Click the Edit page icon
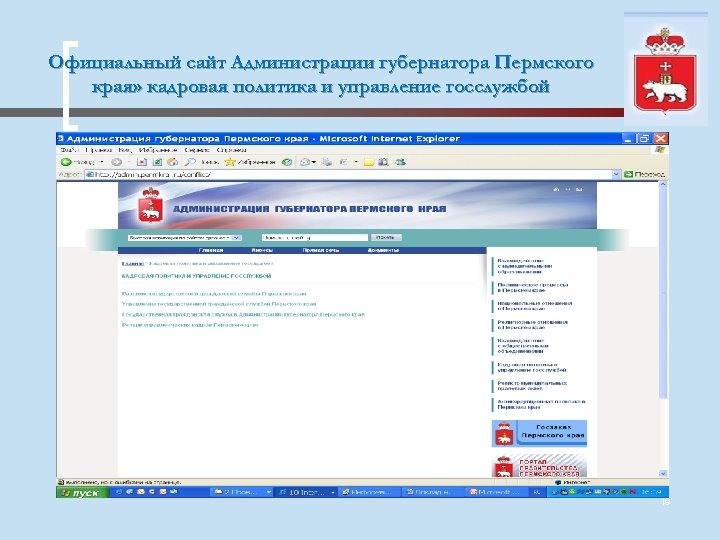720x540 pixels. pos(343,162)
